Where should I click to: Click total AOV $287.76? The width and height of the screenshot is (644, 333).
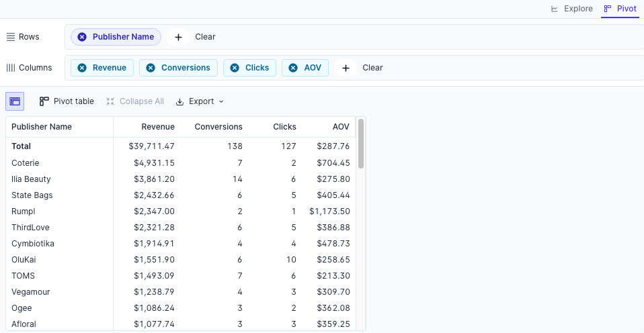[333, 146]
